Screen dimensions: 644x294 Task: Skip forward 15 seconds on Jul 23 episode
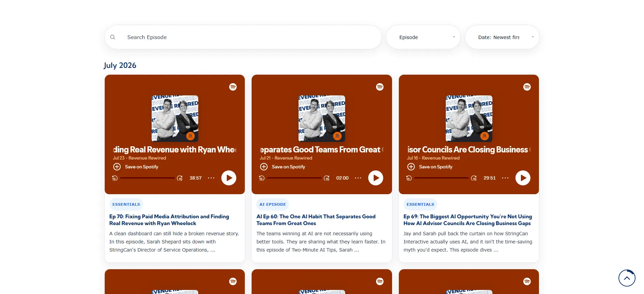pos(180,178)
